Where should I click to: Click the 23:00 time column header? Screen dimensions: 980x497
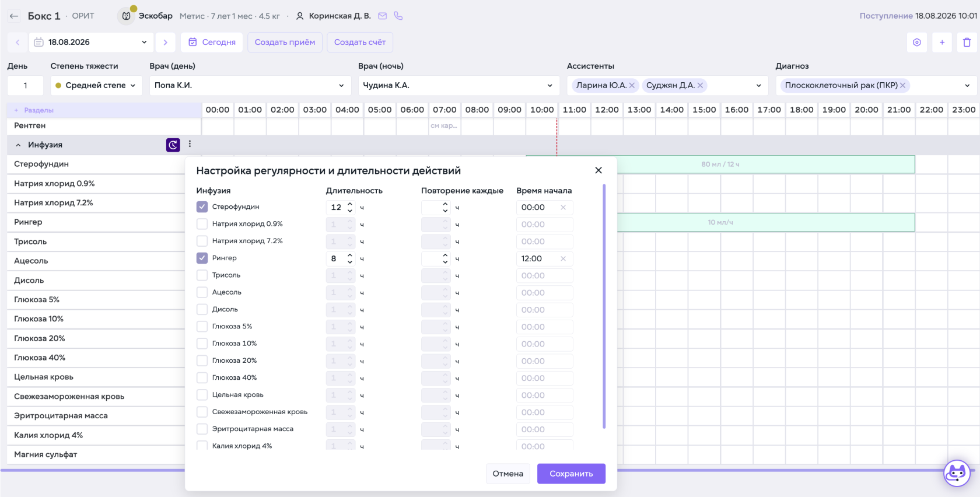[964, 110]
